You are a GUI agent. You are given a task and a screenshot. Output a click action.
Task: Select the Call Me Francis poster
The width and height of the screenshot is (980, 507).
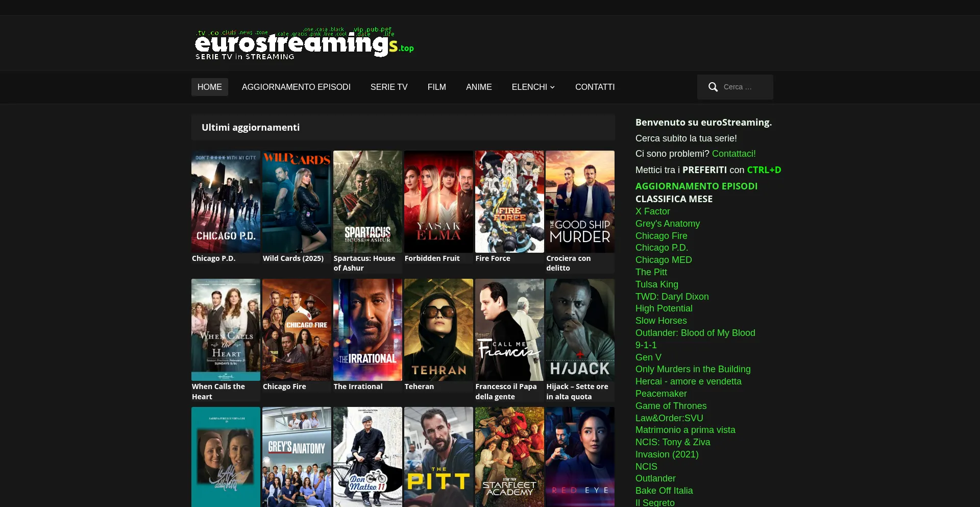click(x=509, y=330)
